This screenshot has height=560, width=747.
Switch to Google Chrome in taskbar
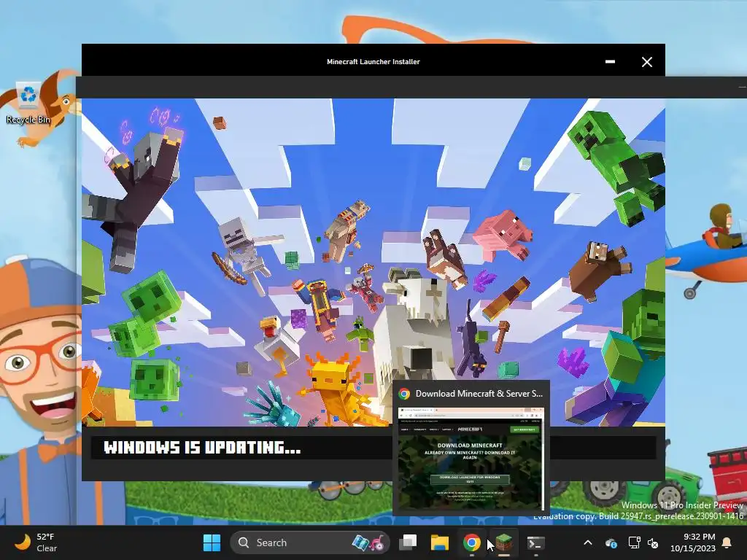[471, 542]
